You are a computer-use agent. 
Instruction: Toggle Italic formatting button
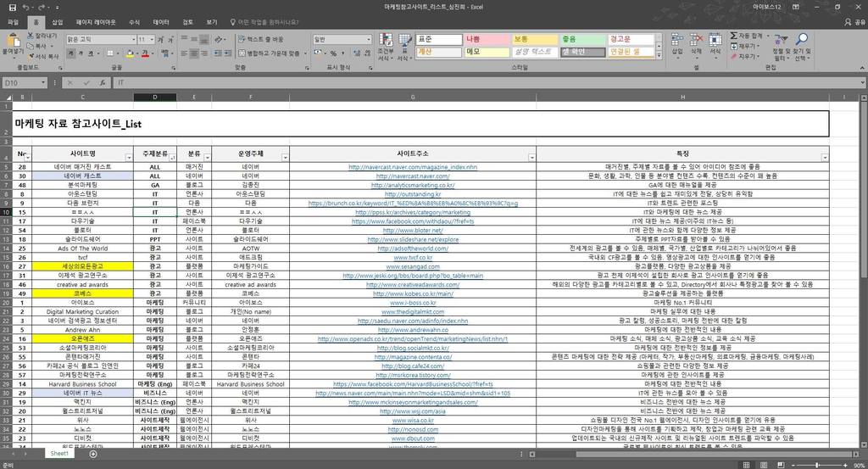(82, 53)
